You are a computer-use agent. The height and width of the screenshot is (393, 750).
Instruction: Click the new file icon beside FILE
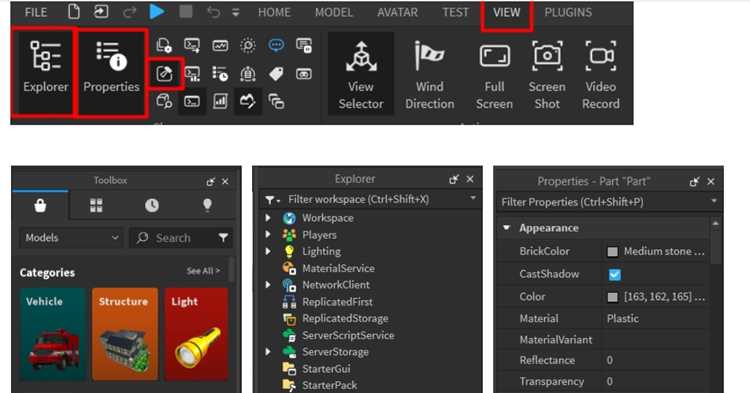pyautogui.click(x=74, y=11)
